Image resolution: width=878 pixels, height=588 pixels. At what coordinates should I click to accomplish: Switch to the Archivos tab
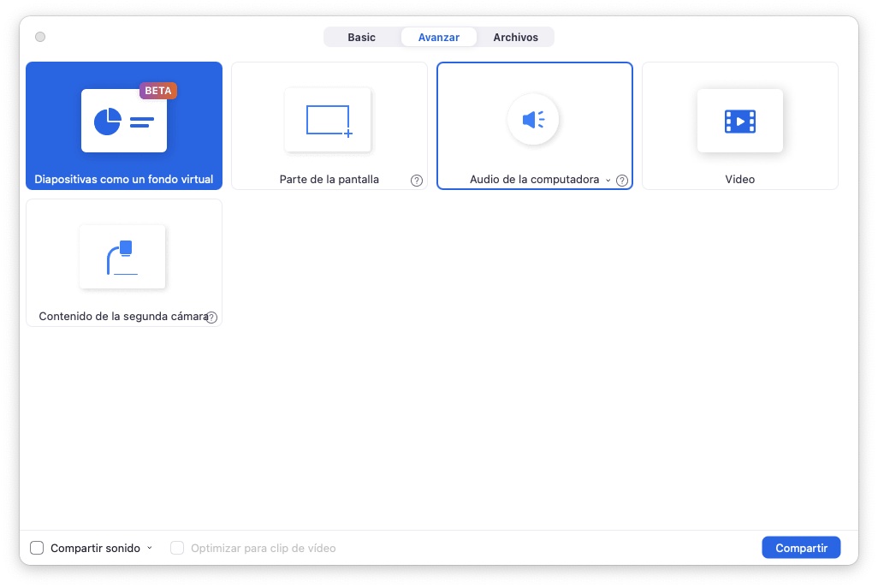(515, 38)
